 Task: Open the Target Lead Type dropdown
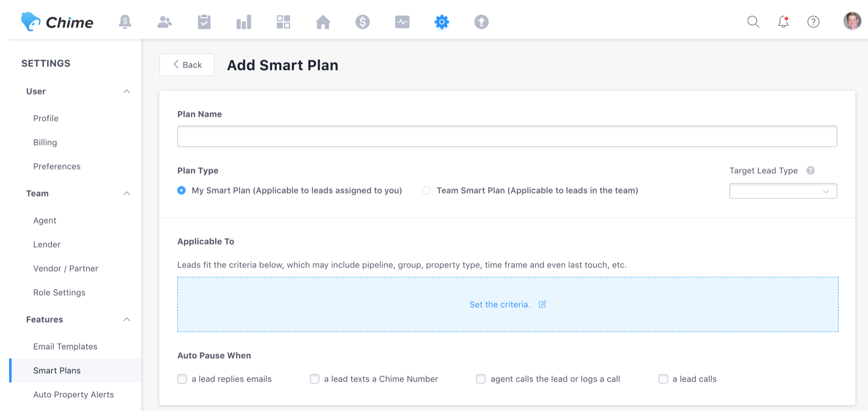pos(783,191)
